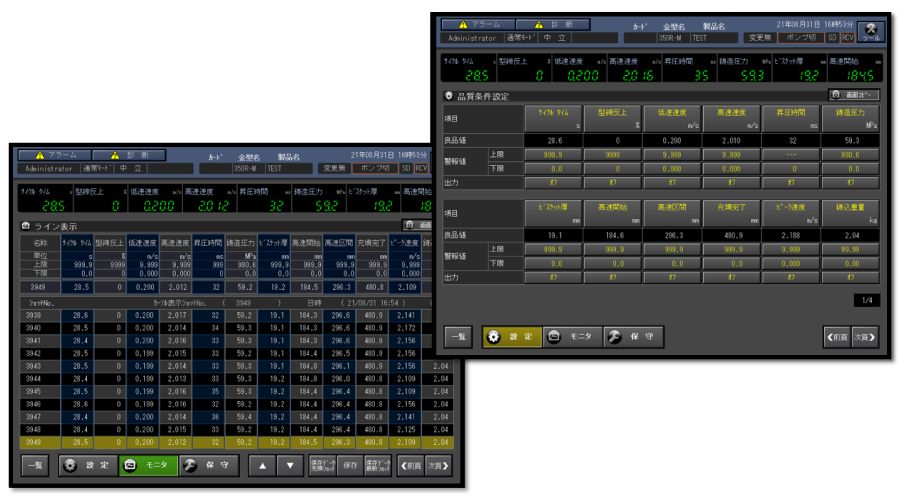
Task: Click 画面コピー screen copy in the 品質条件設定 window
Action: 854,94
